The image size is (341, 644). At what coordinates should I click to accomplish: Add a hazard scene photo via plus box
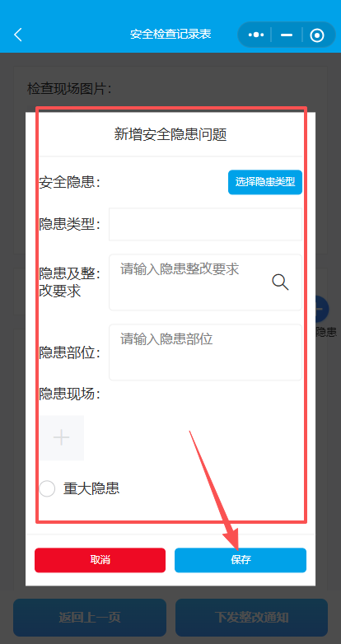tap(61, 438)
